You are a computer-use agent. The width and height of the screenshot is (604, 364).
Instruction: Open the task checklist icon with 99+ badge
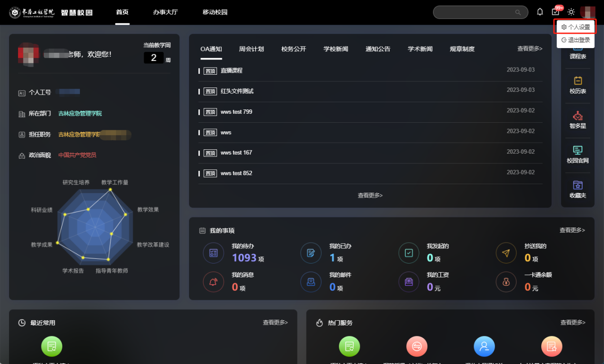click(556, 11)
